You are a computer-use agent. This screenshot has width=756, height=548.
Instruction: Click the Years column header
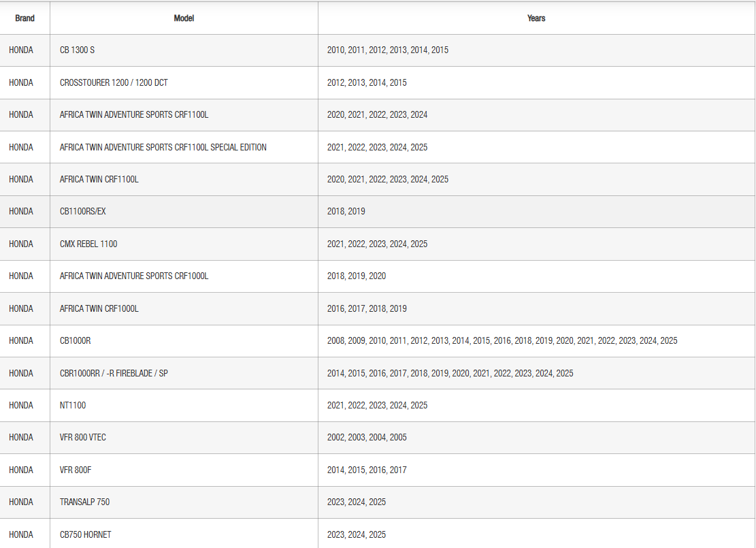[x=536, y=18]
